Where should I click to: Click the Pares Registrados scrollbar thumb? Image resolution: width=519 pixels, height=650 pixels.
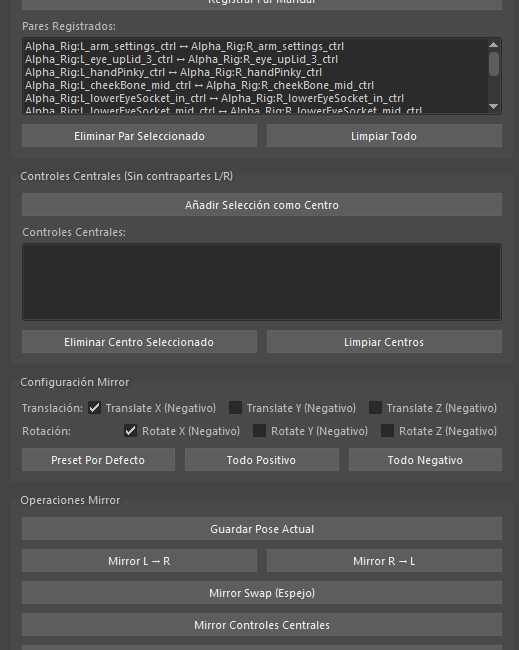tap(494, 64)
